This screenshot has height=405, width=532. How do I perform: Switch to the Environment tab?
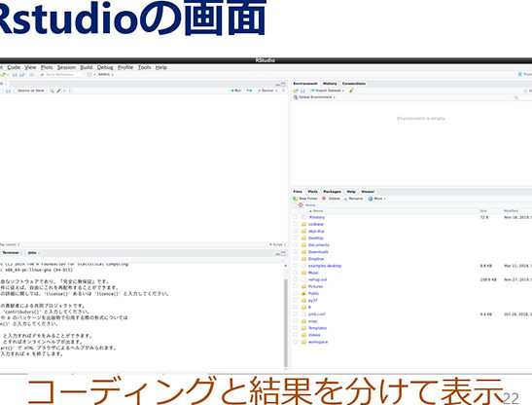point(305,84)
